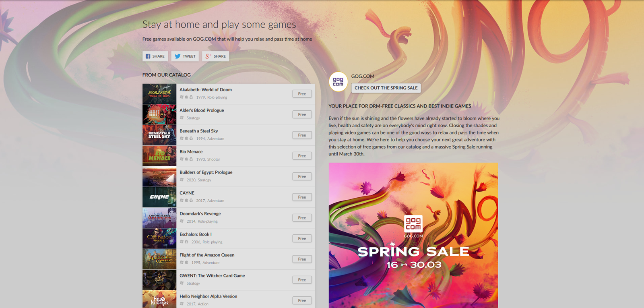Open the Eschalon: Book I title link
644x308 pixels.
[196, 234]
